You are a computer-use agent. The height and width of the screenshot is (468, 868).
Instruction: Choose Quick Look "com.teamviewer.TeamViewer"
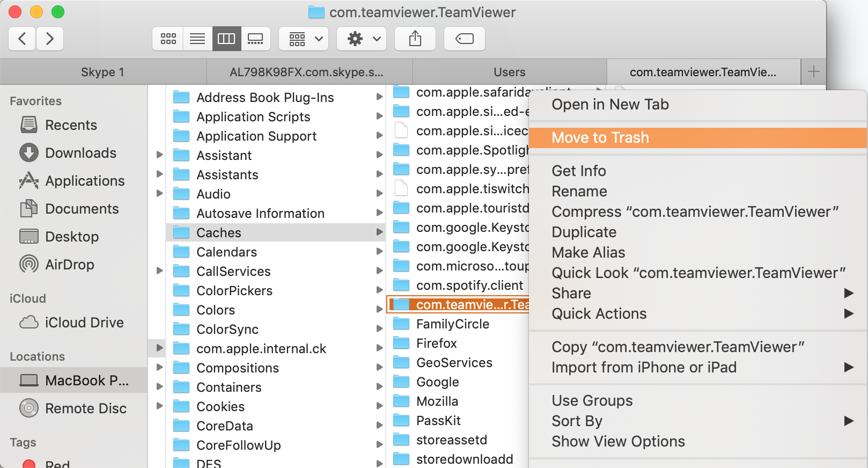(x=698, y=273)
